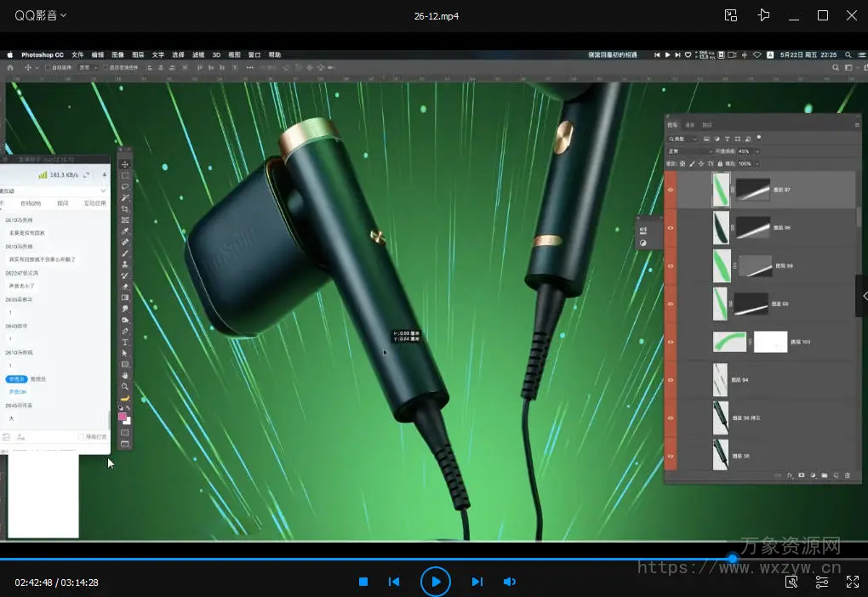Select the Move tool in Photoshop toolbar
The image size is (868, 597).
[x=125, y=164]
